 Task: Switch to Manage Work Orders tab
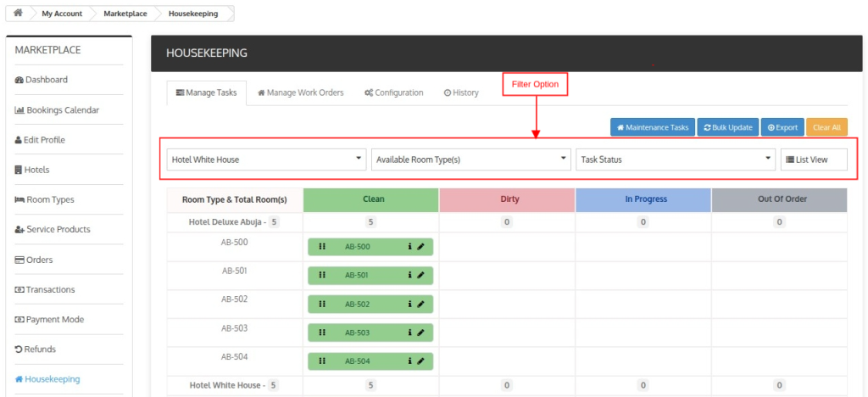coord(301,93)
